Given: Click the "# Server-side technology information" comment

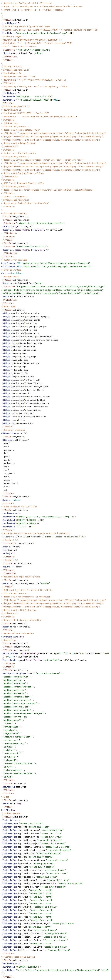Looking at the screenshot, I should point(21,620).
